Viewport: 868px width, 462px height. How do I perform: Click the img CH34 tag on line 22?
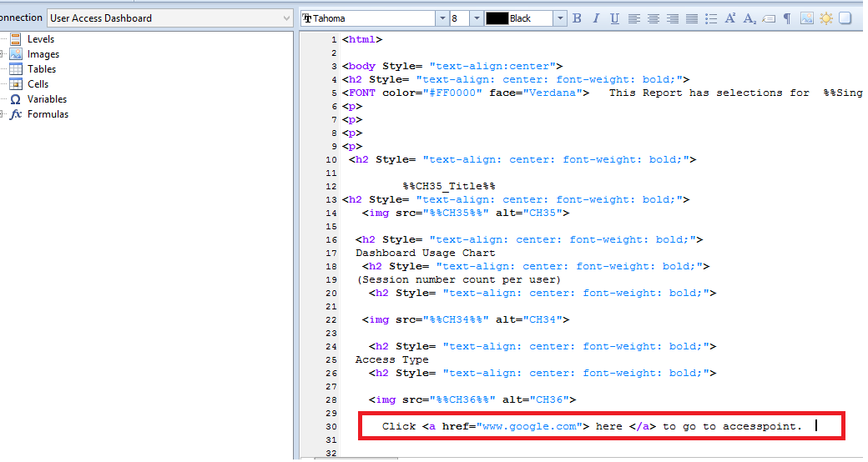click(466, 319)
